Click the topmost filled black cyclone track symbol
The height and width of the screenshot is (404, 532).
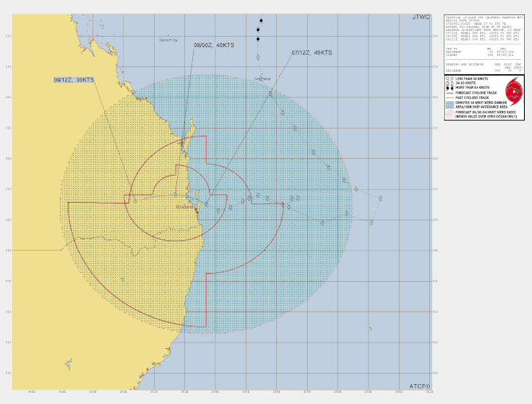[261, 21]
